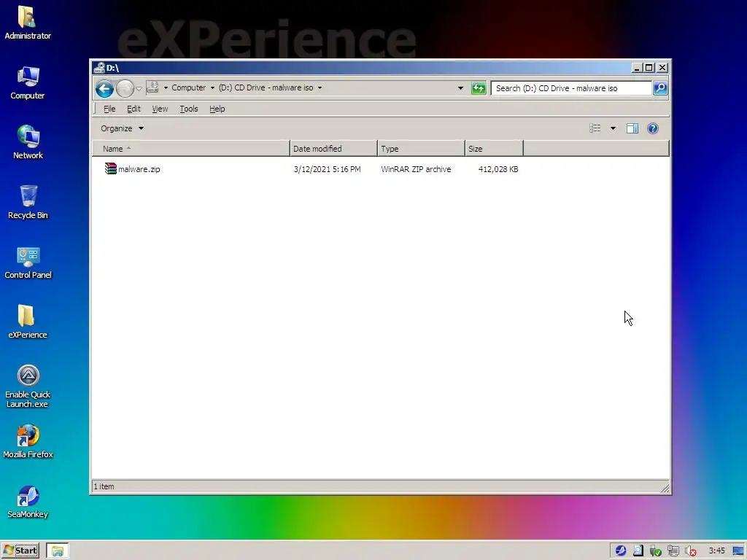The width and height of the screenshot is (747, 560).
Task: Open the recent pages dropdown arrow
Action: 139,88
